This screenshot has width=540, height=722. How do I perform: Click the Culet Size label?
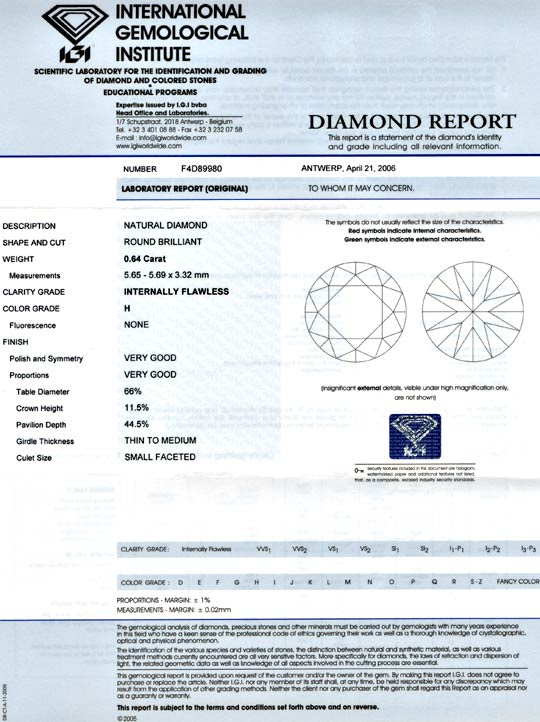point(34,458)
